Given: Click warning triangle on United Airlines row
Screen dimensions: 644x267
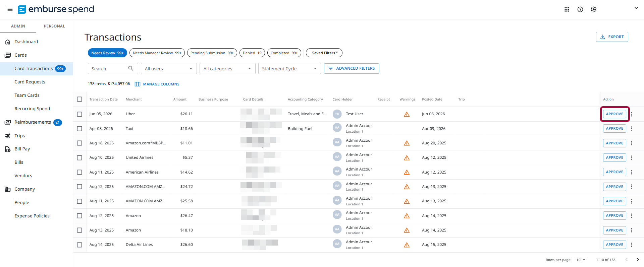Looking at the screenshot, I should point(407,158).
